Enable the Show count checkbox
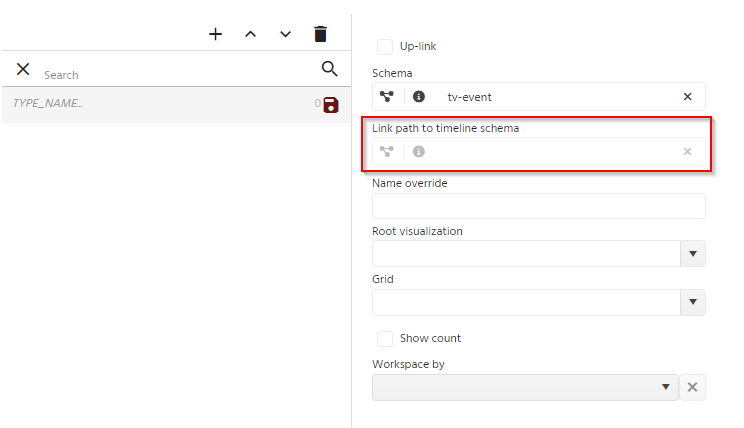 (385, 339)
